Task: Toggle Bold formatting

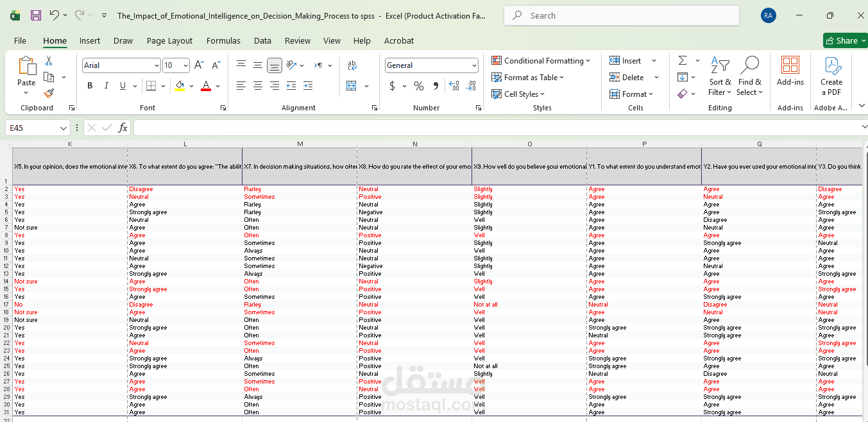Action: [x=90, y=86]
